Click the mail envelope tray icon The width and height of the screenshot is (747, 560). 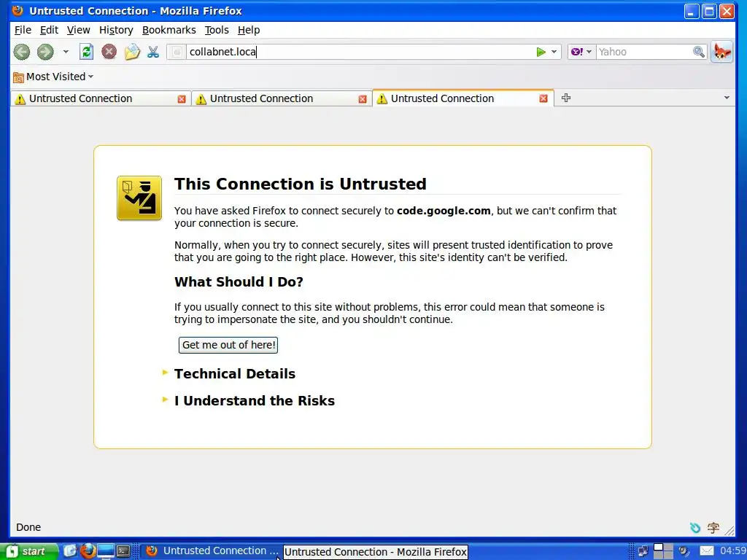706,551
